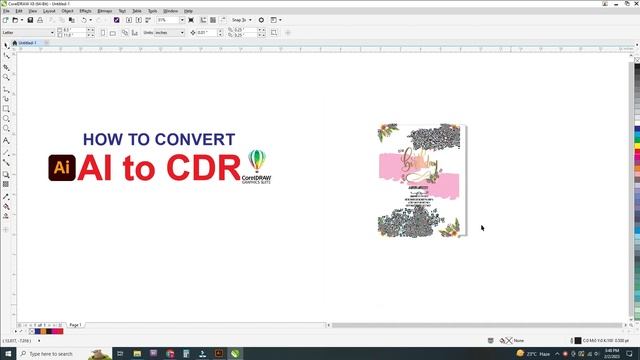Select the Shape tool in toolbox
The height and width of the screenshot is (360, 640).
pos(6,56)
